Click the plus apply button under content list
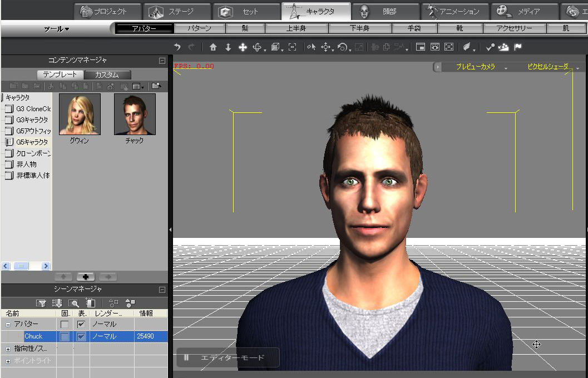 coord(85,277)
